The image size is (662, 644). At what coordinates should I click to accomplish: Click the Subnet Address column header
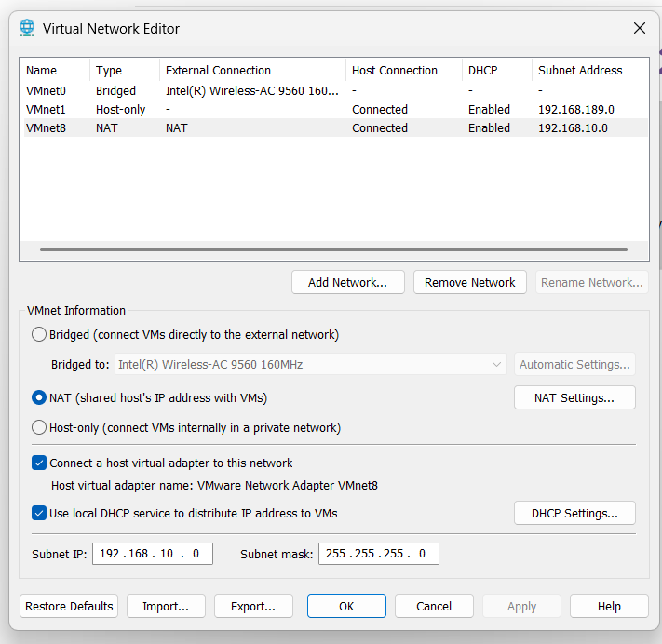point(580,70)
